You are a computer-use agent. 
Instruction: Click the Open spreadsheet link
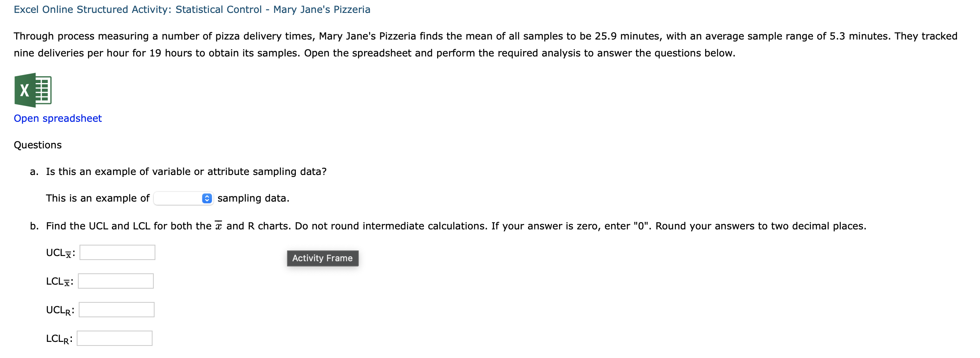[x=57, y=118]
